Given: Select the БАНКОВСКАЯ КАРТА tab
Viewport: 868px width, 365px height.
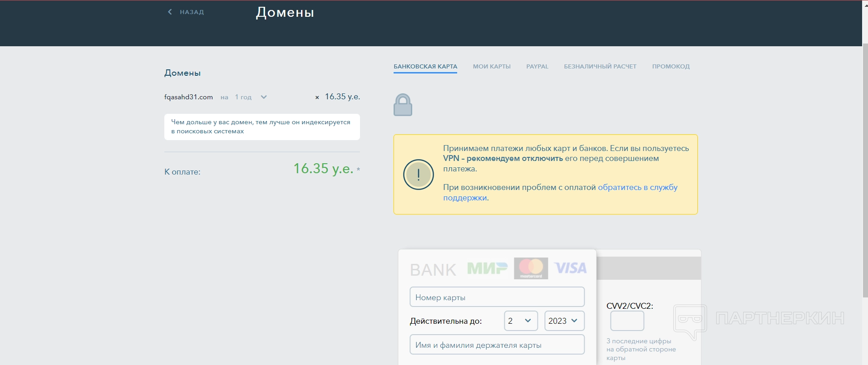Looking at the screenshot, I should pyautogui.click(x=425, y=67).
